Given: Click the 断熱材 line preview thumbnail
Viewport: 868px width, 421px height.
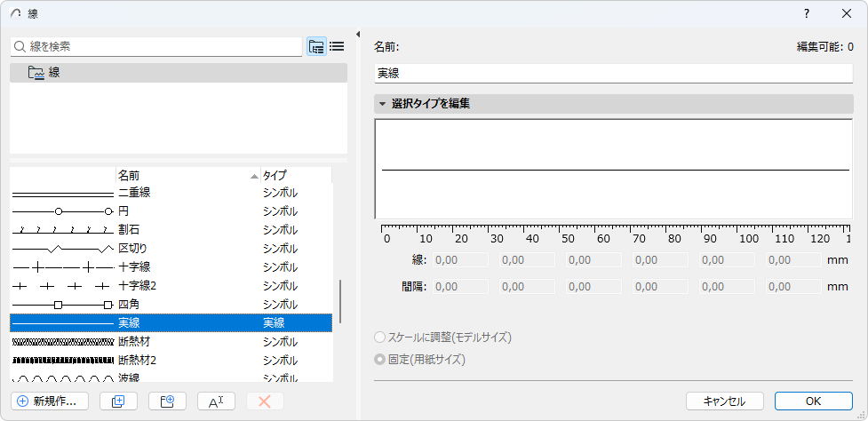Looking at the screenshot, I should coord(62,342).
